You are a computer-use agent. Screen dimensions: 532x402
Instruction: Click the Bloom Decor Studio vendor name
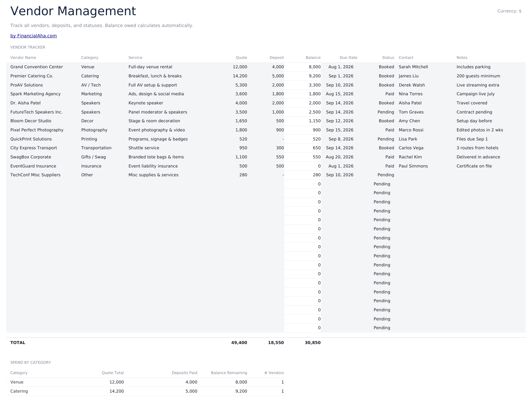[31, 121]
